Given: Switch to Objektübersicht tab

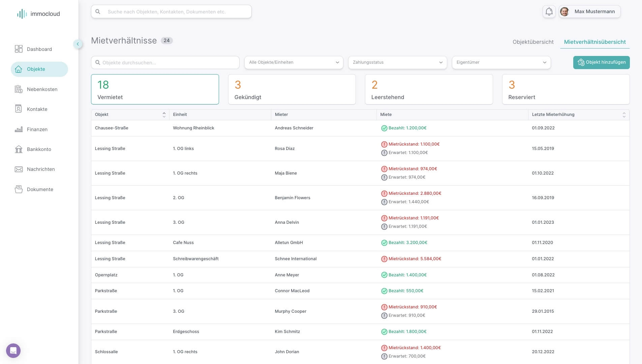Looking at the screenshot, I should click(533, 42).
